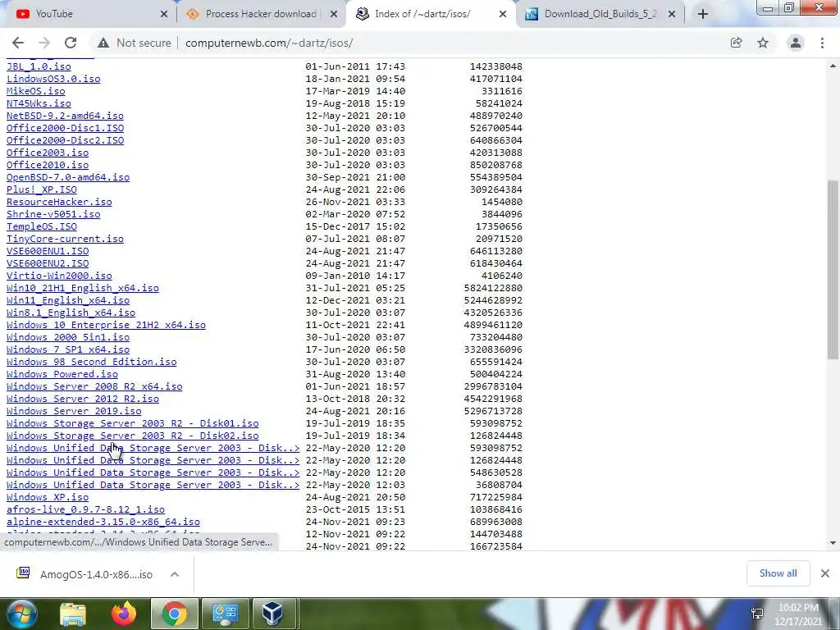Click the Not secure warning icon
This screenshot has width=840, height=630.
103,43
